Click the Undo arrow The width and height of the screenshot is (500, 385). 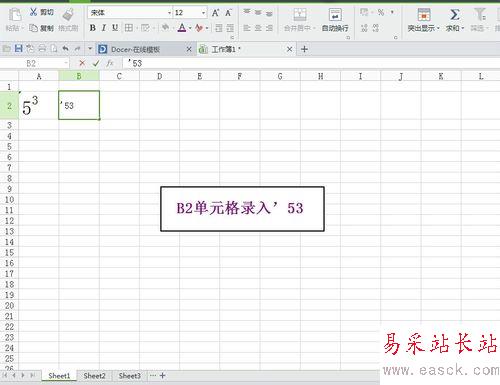(66, 49)
